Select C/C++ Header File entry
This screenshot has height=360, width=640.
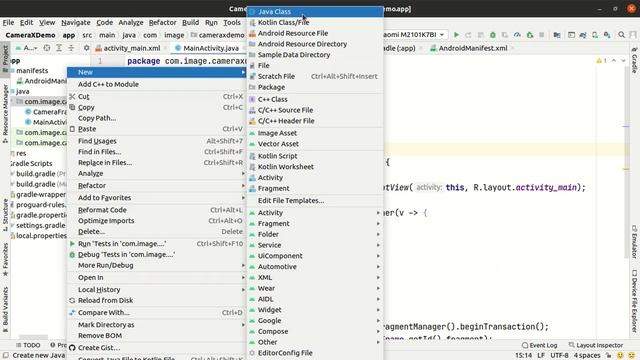[315, 121]
